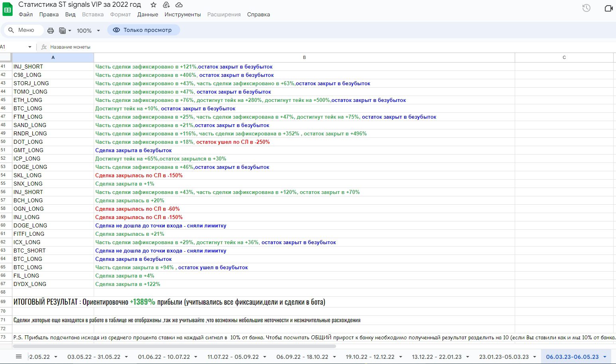Open version history clock icon
This screenshot has height=364, width=616.
click(x=586, y=8)
